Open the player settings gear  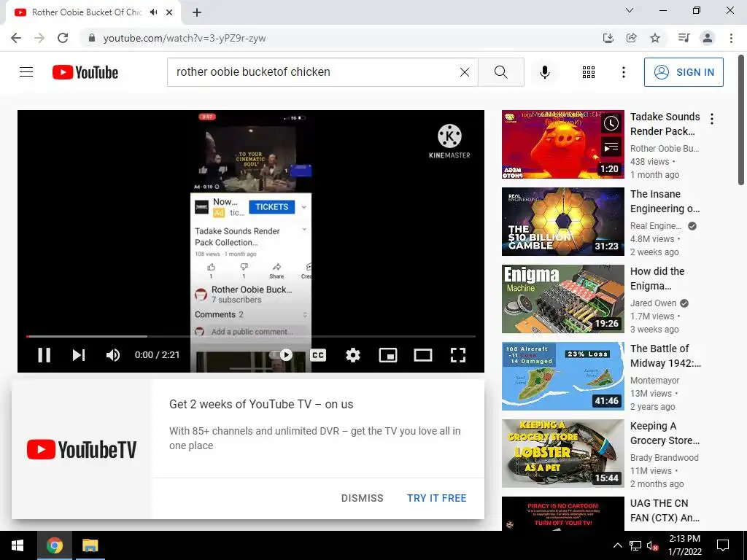pyautogui.click(x=353, y=355)
